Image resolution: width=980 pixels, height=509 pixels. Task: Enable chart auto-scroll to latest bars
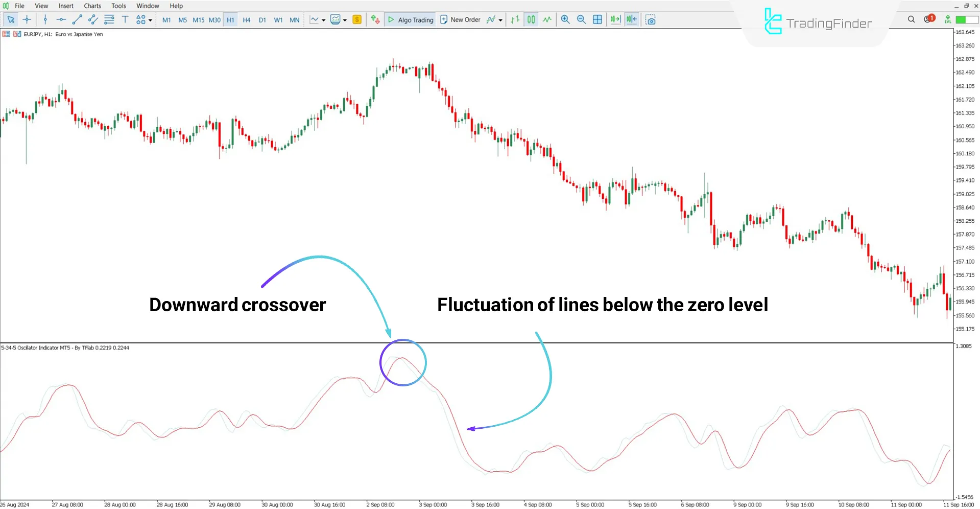(x=615, y=19)
